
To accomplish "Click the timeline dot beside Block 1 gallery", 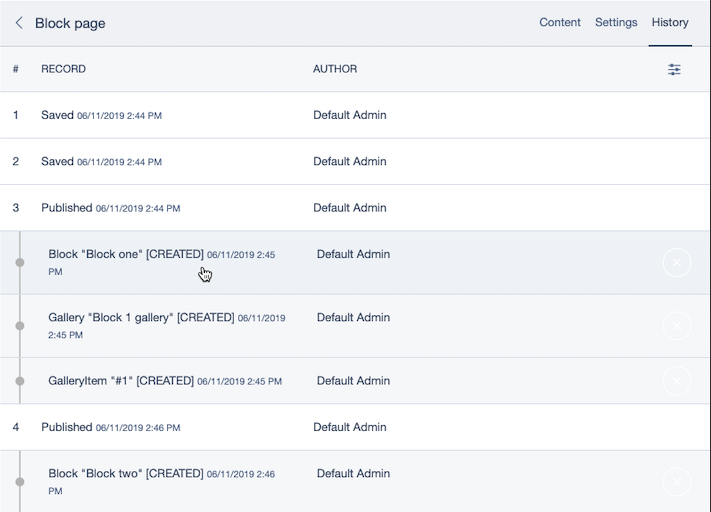I will [x=20, y=326].
